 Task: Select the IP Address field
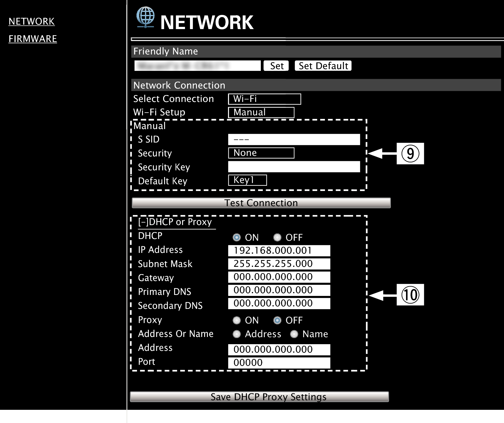pyautogui.click(x=279, y=250)
